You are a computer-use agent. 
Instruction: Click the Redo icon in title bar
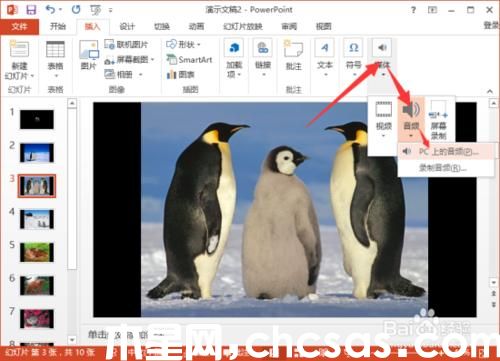[76, 9]
